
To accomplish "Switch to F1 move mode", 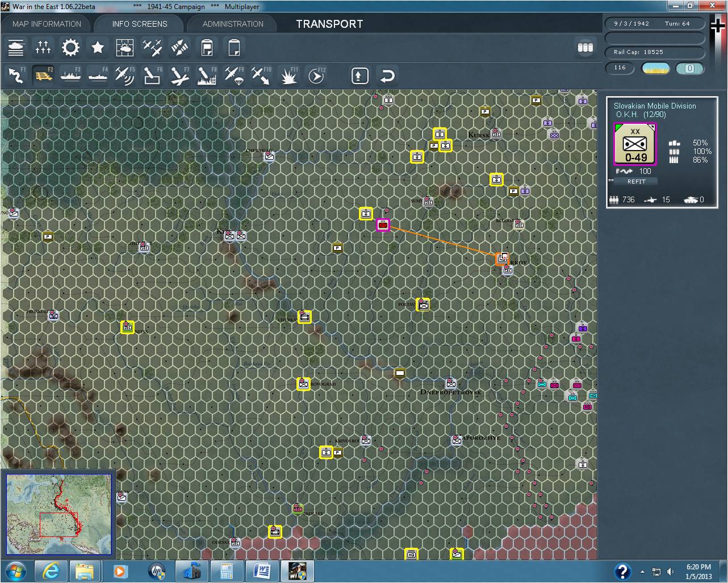I will pos(16,75).
